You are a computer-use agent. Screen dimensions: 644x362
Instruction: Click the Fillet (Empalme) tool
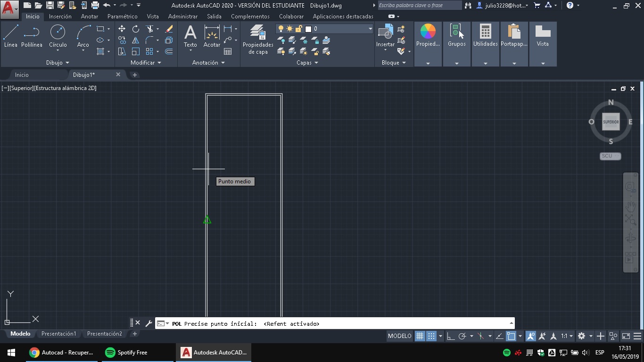point(149,40)
